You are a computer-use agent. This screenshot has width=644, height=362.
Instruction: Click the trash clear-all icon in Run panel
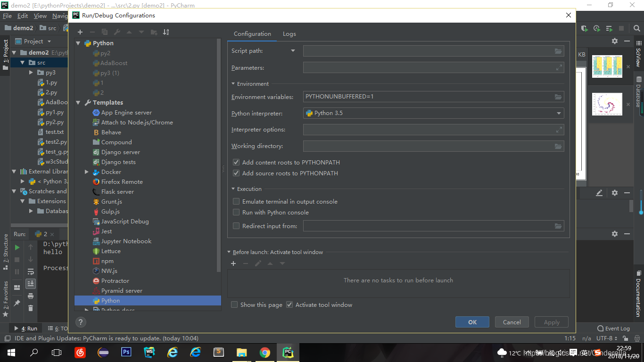coord(31,308)
